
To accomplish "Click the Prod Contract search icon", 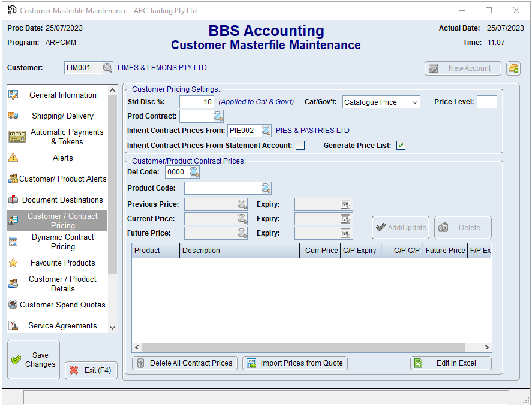I will [x=218, y=116].
